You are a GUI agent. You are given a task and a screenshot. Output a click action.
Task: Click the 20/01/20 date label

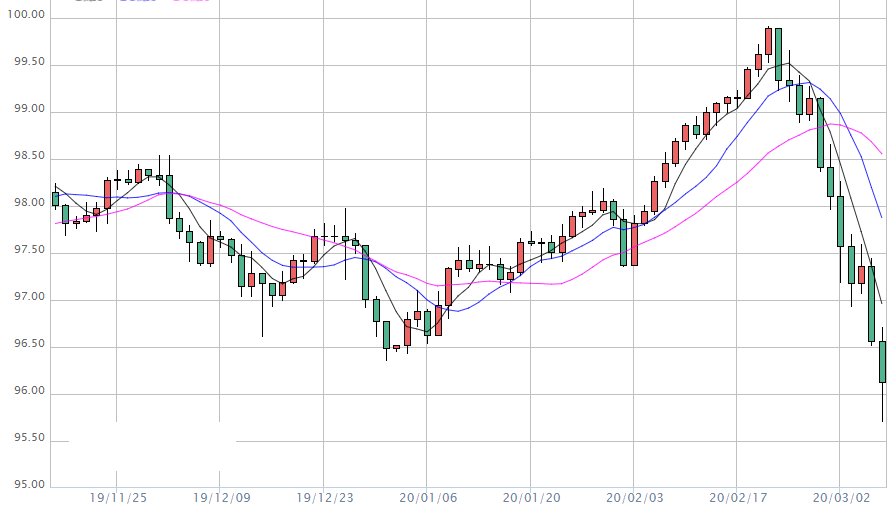coord(530,497)
